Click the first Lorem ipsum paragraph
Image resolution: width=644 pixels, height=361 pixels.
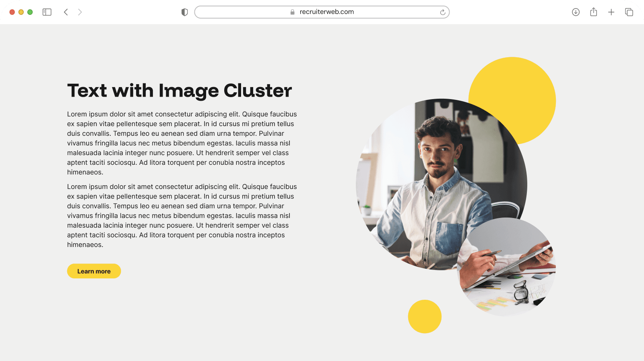pos(182,143)
